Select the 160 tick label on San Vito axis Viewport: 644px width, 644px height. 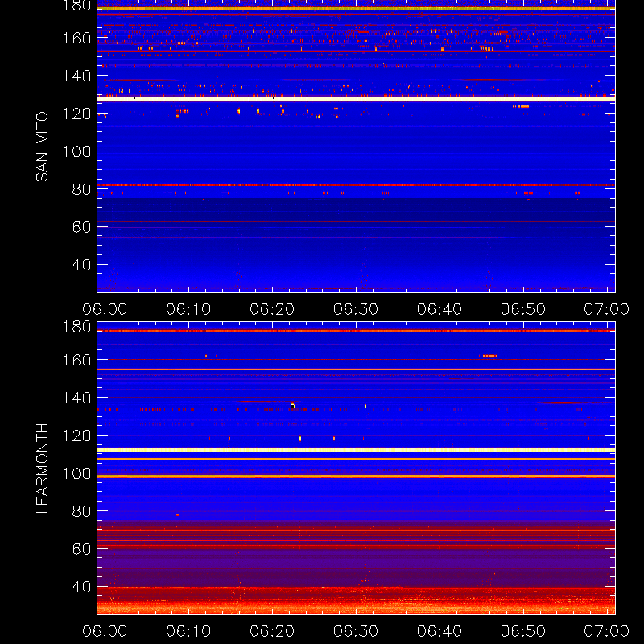click(x=76, y=38)
